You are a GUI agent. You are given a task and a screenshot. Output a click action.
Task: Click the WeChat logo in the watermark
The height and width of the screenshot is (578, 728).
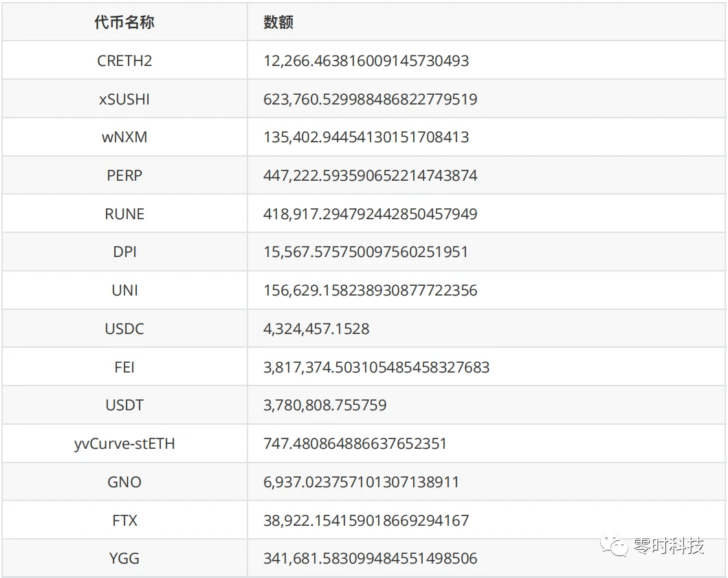(x=614, y=546)
